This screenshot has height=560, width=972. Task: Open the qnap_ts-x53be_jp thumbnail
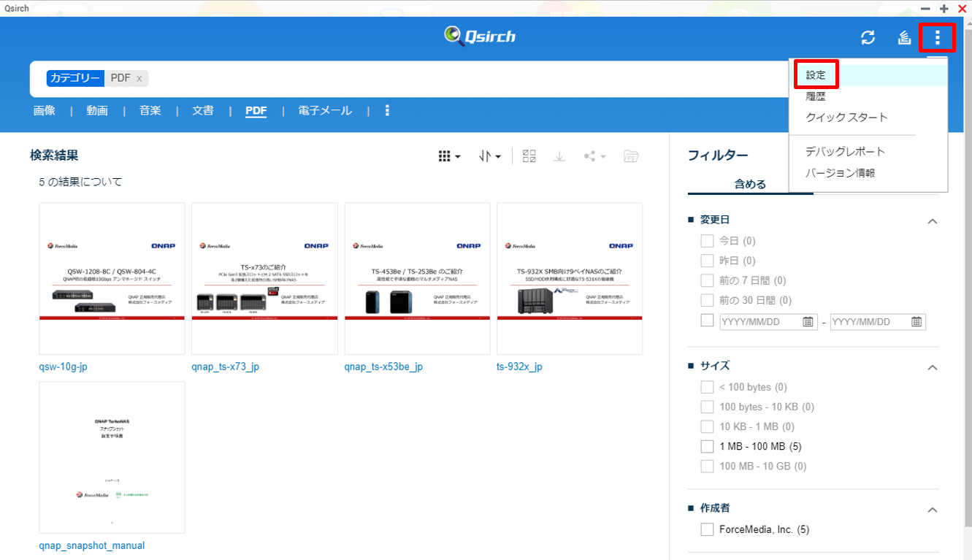(x=417, y=279)
